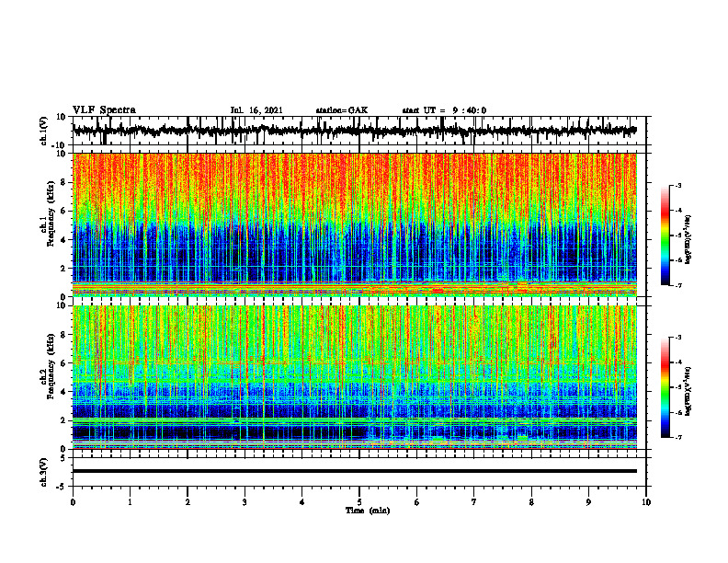Image resolution: width=728 pixels, height=563 pixels.
Task: Click the "4" minute tick on time axis
Action: 302,502
